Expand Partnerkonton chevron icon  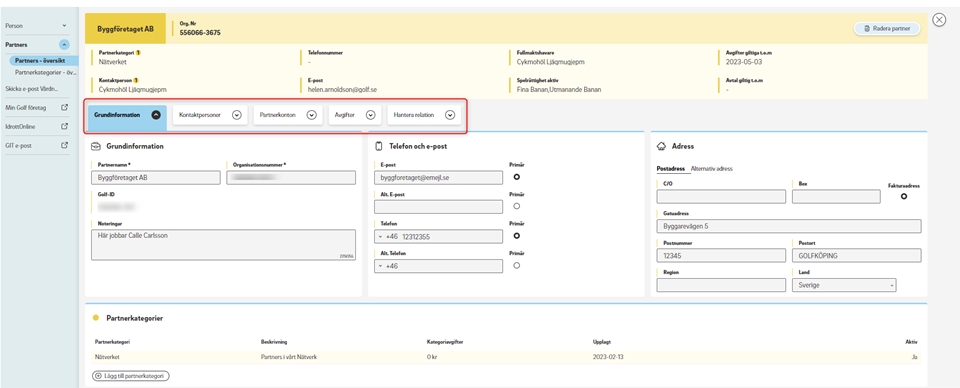coord(312,114)
